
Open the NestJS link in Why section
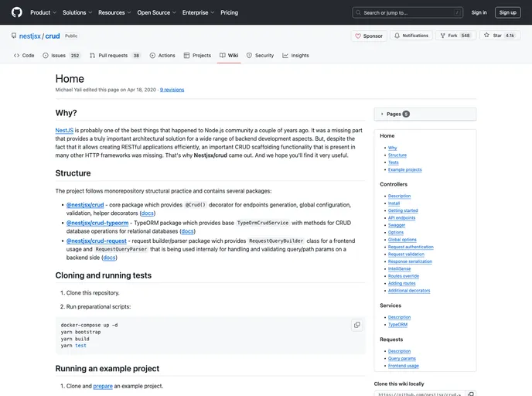click(64, 130)
